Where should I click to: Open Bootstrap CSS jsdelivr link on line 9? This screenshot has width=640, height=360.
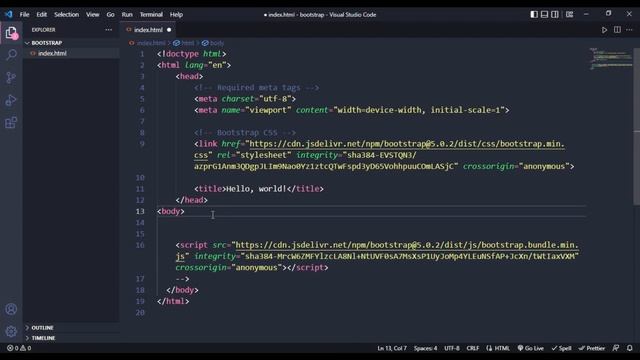point(407,144)
